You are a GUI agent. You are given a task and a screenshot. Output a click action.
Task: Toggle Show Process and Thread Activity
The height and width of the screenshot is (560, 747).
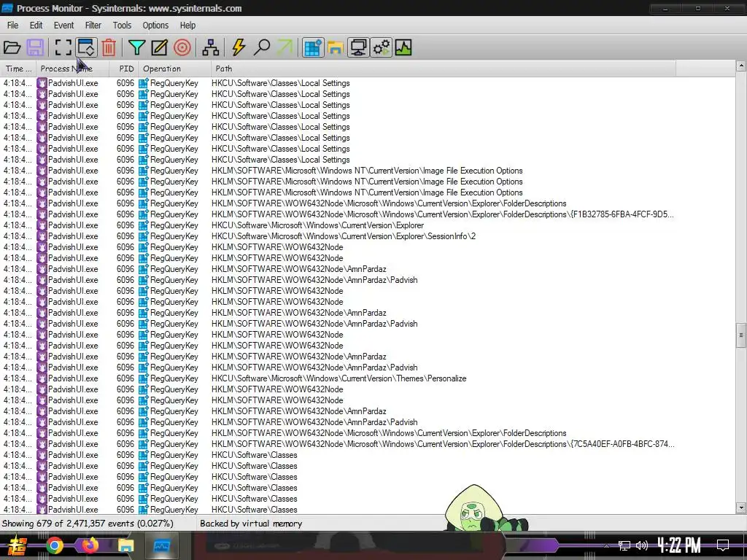(x=381, y=47)
